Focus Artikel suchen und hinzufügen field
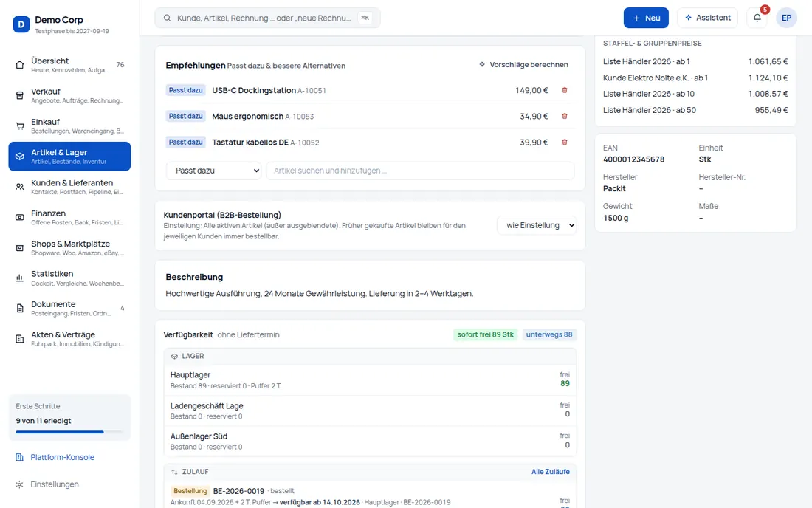The image size is (812, 508). pos(420,171)
